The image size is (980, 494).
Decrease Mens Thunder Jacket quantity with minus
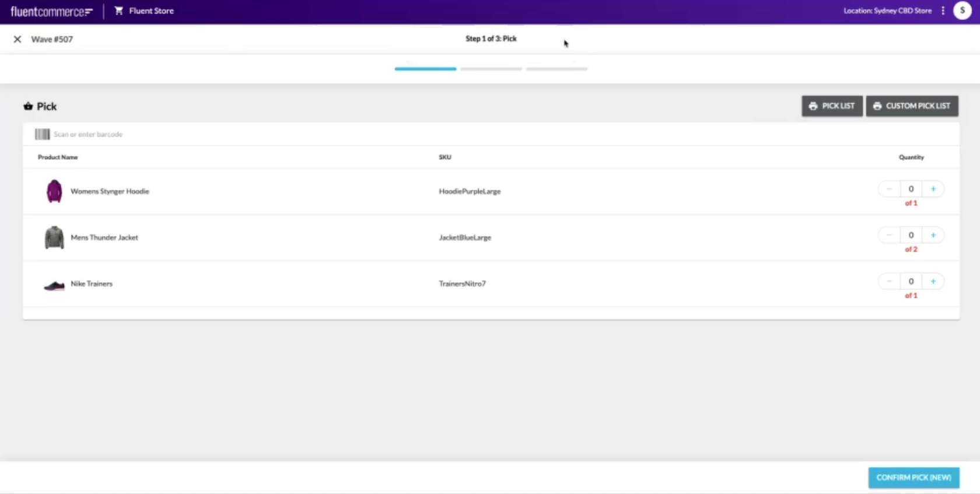click(889, 235)
